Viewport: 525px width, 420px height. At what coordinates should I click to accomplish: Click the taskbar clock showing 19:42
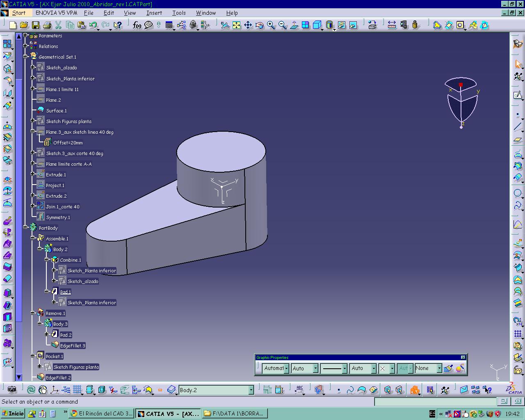coord(512,414)
